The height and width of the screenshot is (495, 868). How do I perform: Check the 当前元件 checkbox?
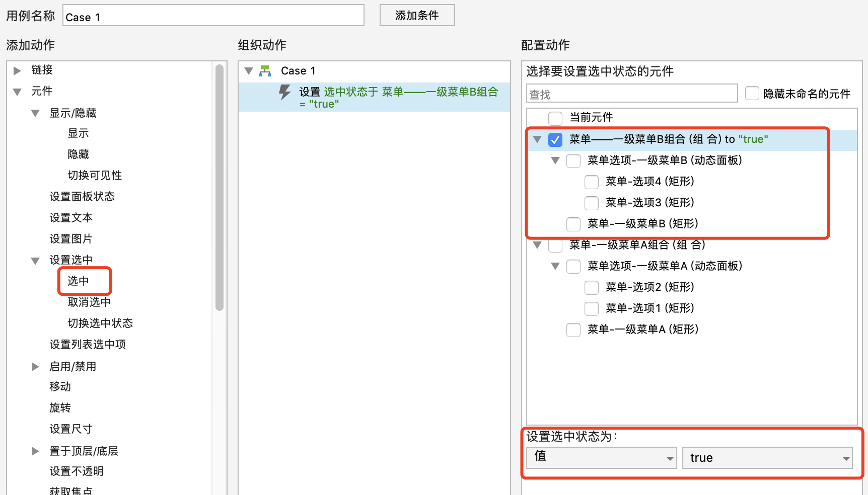[x=555, y=118]
